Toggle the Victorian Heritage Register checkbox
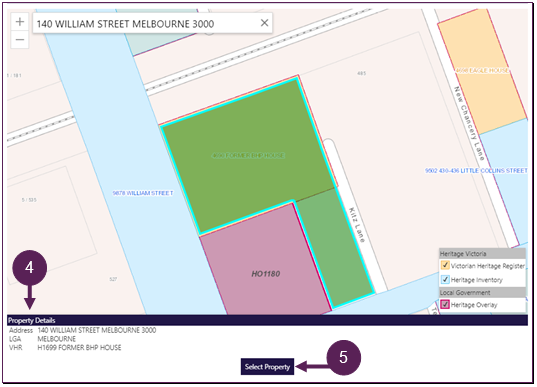This screenshot has height=387, width=537. [445, 265]
